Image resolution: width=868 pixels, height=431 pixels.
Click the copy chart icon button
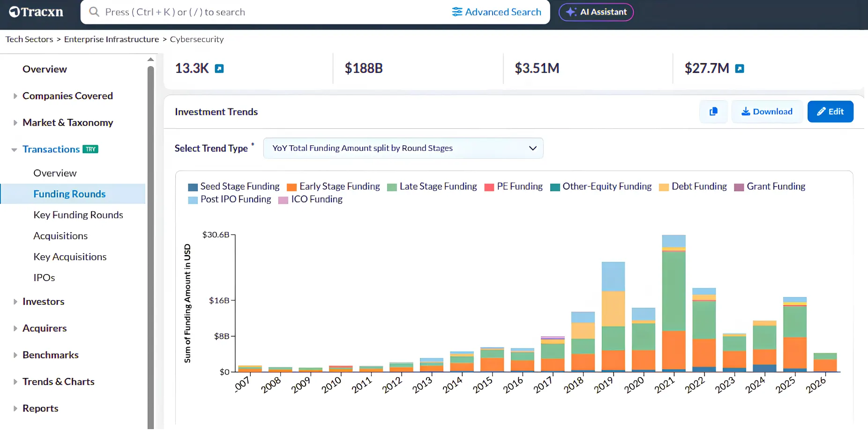click(x=713, y=111)
